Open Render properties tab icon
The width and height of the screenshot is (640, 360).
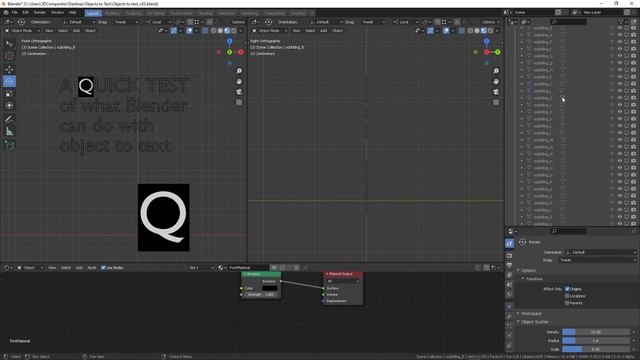click(509, 256)
